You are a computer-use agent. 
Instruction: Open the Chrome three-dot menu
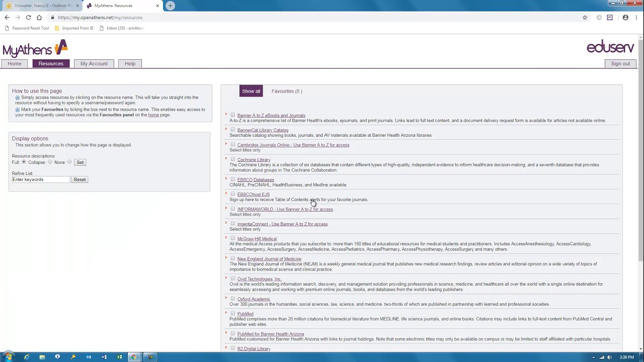click(637, 18)
